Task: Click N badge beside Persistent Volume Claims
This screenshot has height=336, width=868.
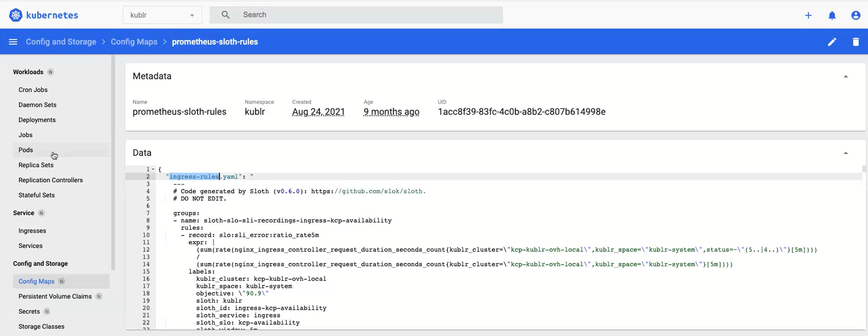Action: (99, 296)
